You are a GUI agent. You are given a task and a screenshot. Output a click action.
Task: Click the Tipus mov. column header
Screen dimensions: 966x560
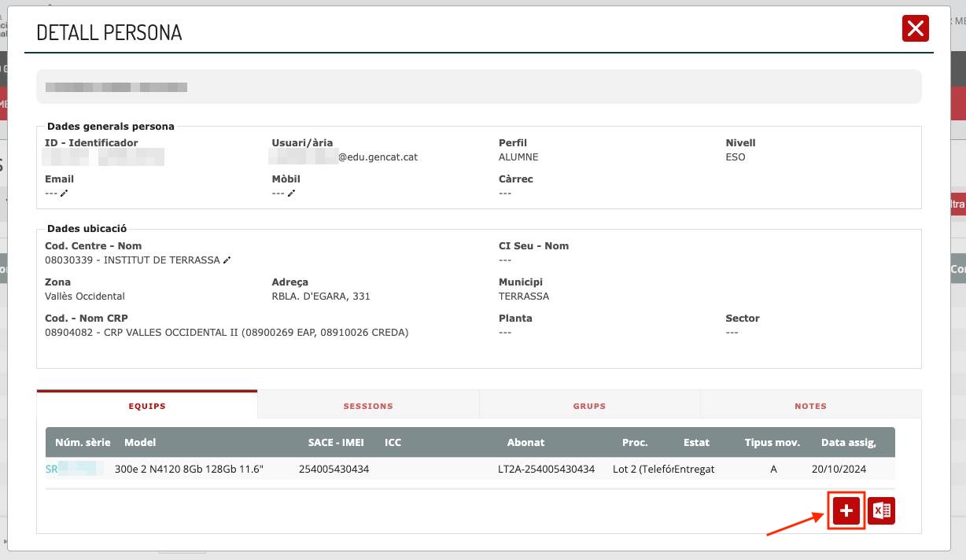772,443
